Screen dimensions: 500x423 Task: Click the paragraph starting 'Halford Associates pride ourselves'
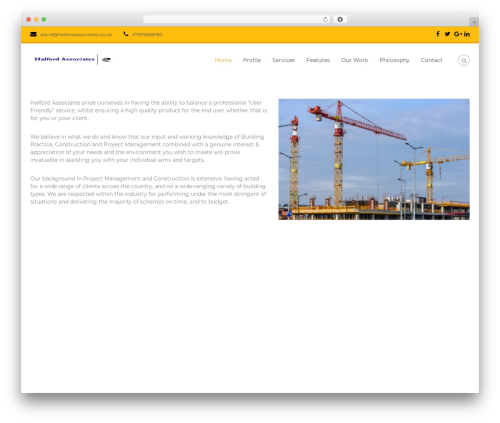[149, 110]
